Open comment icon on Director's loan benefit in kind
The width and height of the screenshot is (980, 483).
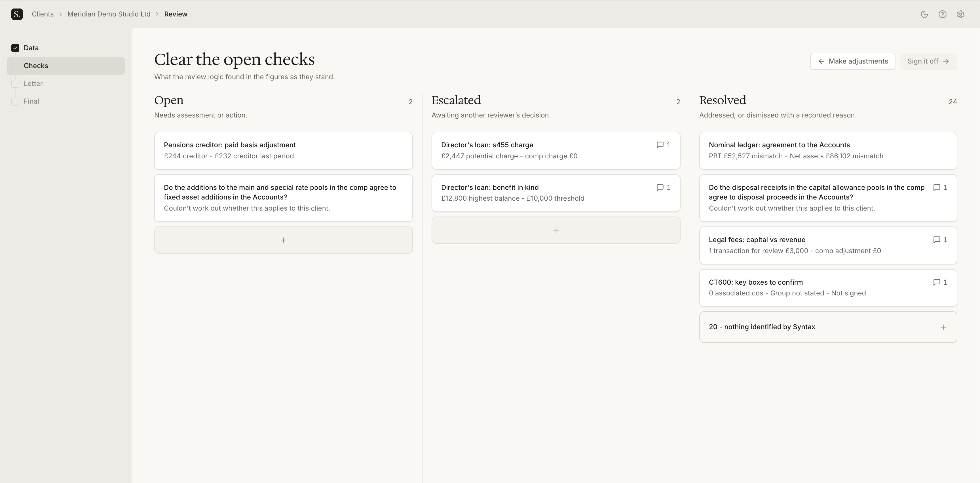(660, 188)
